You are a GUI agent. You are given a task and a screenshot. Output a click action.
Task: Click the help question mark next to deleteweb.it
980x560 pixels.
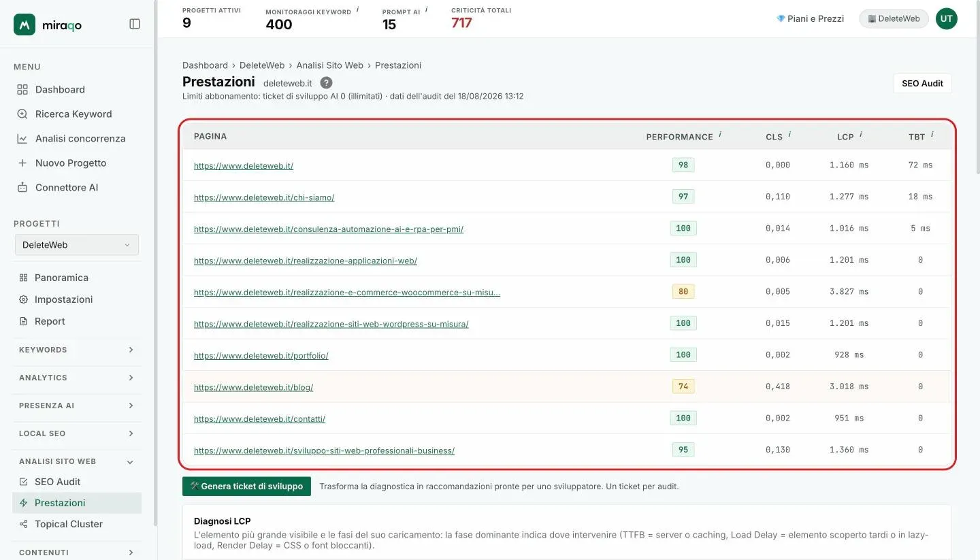[x=326, y=83]
